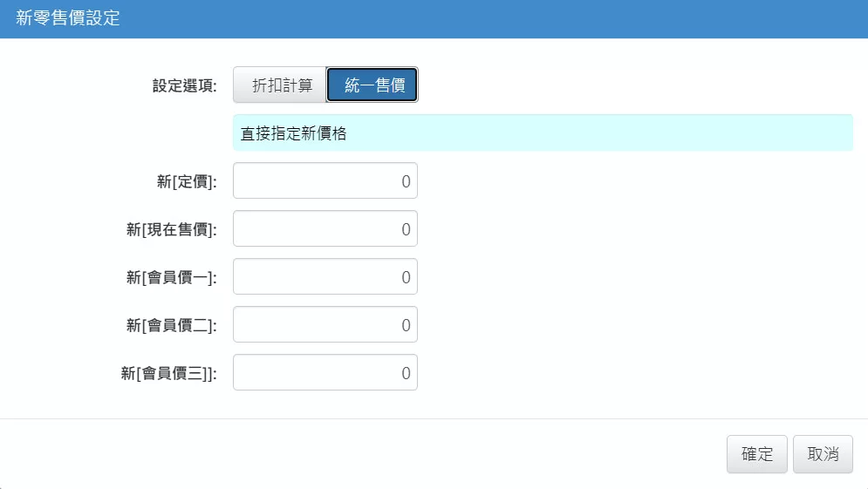The height and width of the screenshot is (489, 868).
Task: Click the 新[現在售價] label text
Action: (x=172, y=230)
